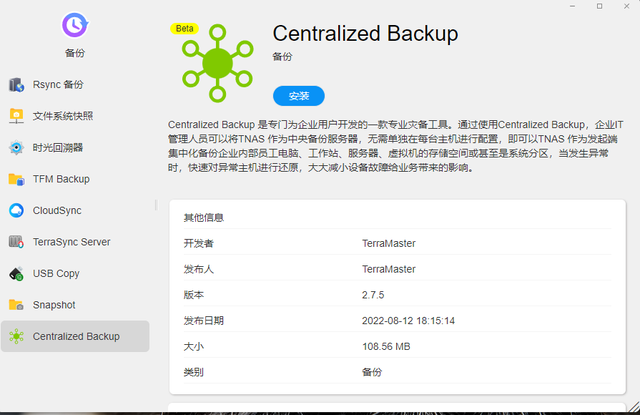Close the app window
The width and height of the screenshot is (640, 415).
pyautogui.click(x=626, y=7)
